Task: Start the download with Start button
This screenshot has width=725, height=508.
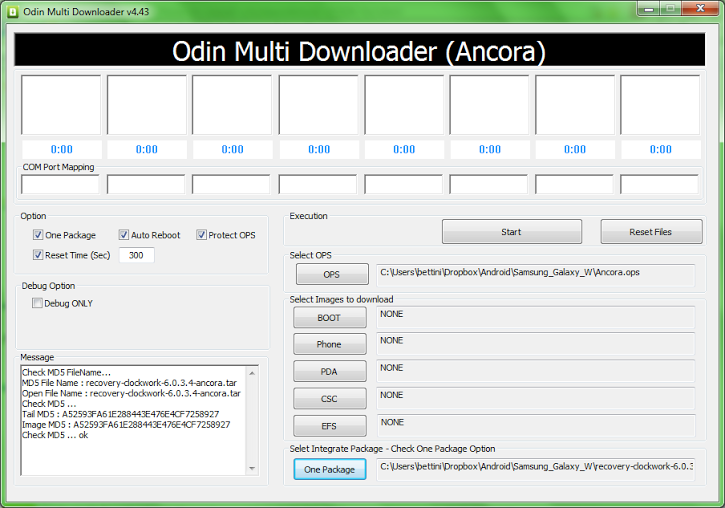Action: (x=511, y=232)
